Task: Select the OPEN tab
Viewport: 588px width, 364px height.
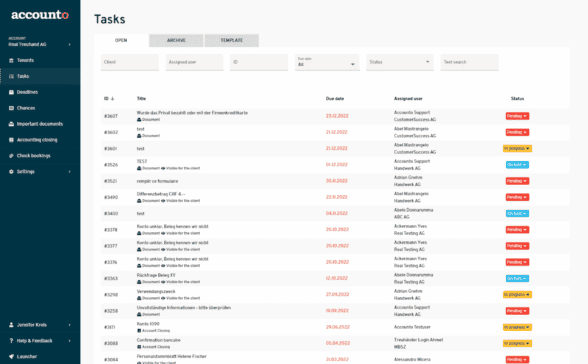Action: pos(121,40)
